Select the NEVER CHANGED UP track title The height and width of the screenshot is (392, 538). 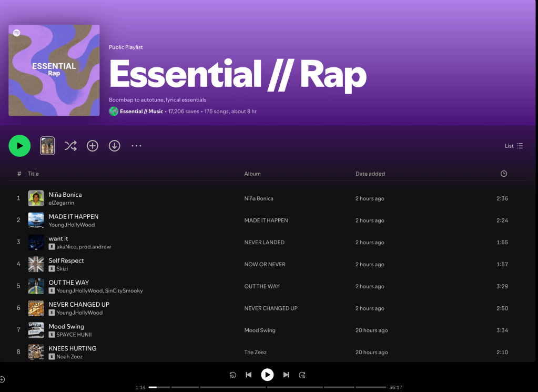pyautogui.click(x=79, y=305)
